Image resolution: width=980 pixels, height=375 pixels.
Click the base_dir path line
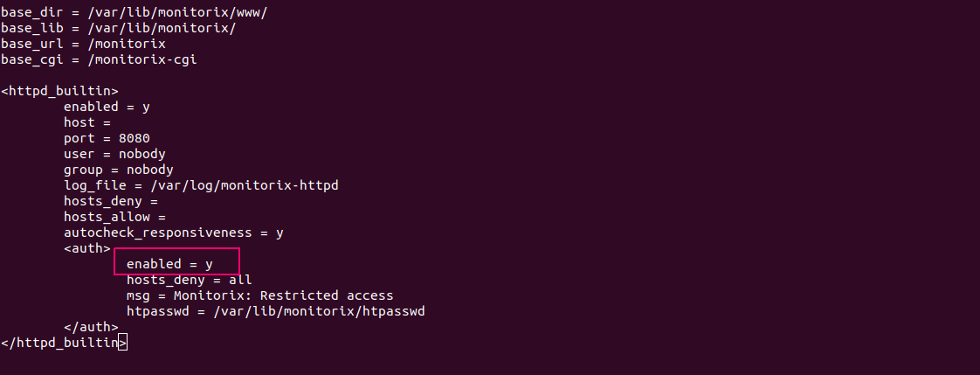pyautogui.click(x=135, y=13)
